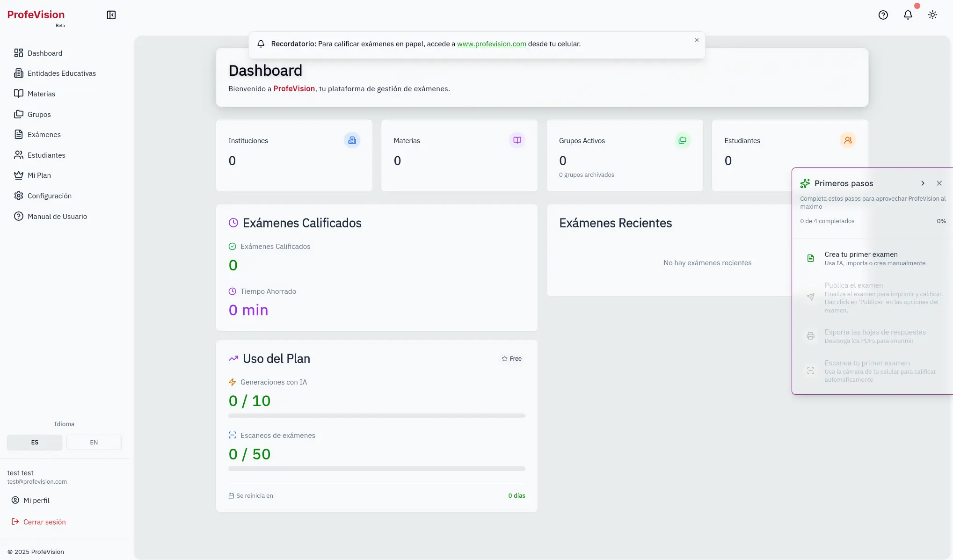Click the Estudiantes card person icon
Viewport: 953px width, 560px height.
[848, 140]
